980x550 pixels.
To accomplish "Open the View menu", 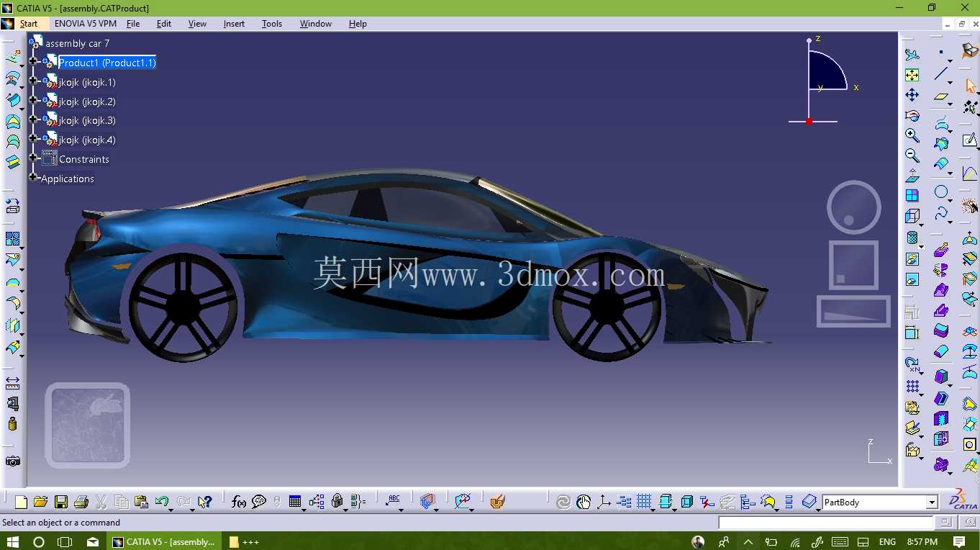I will click(x=197, y=24).
